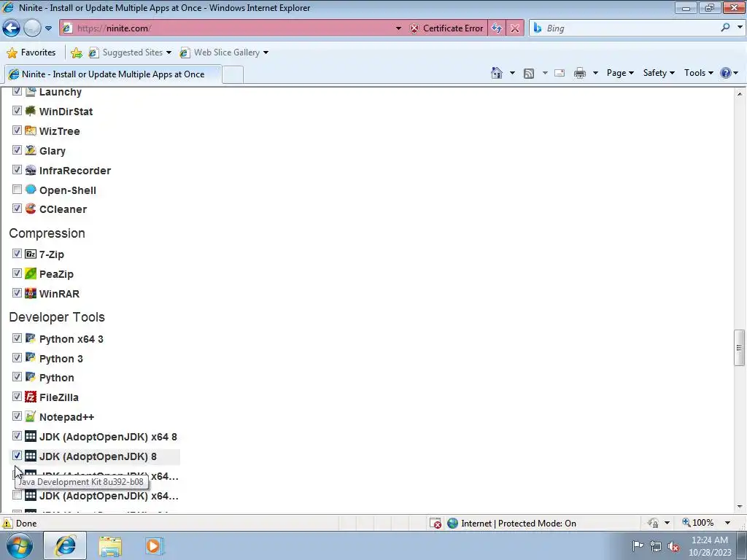Click the Notepad++ label
The height and width of the screenshot is (560, 747).
(x=66, y=416)
